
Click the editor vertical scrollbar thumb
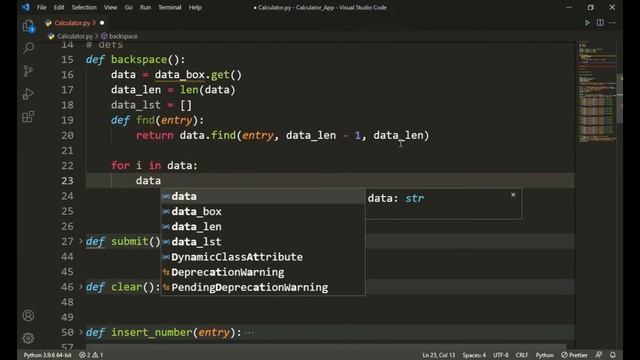620,98
